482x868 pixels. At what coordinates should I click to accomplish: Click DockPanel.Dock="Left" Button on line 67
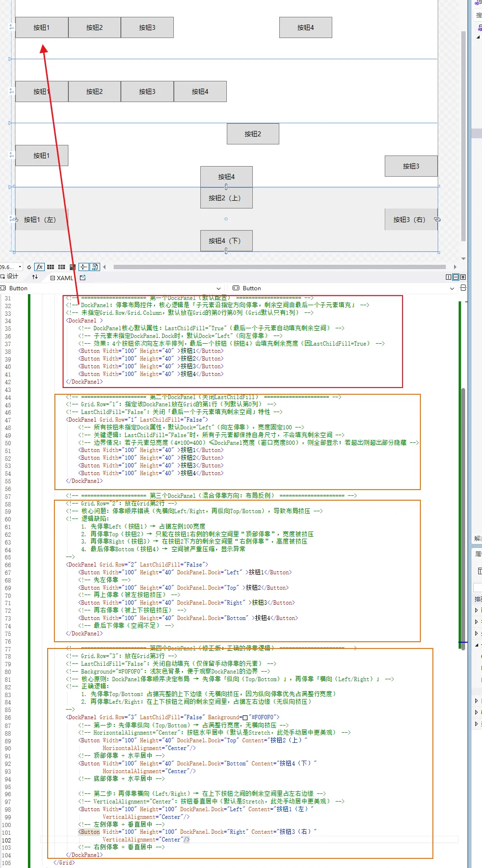(x=185, y=572)
